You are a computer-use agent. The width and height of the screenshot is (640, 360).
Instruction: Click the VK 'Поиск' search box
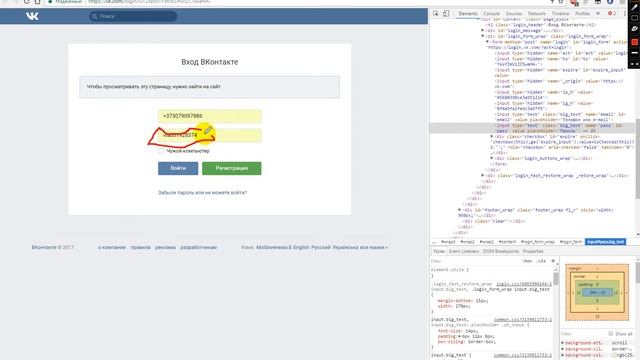pos(133,16)
